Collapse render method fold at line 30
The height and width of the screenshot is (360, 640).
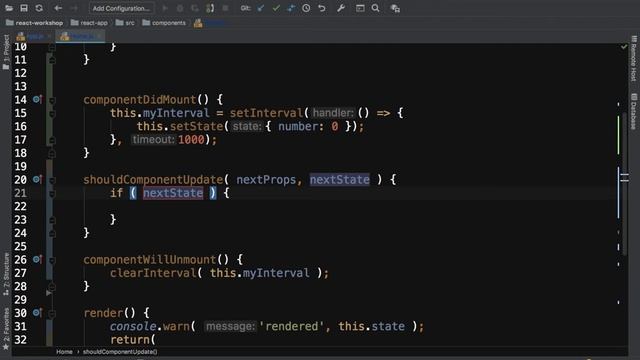click(x=52, y=313)
